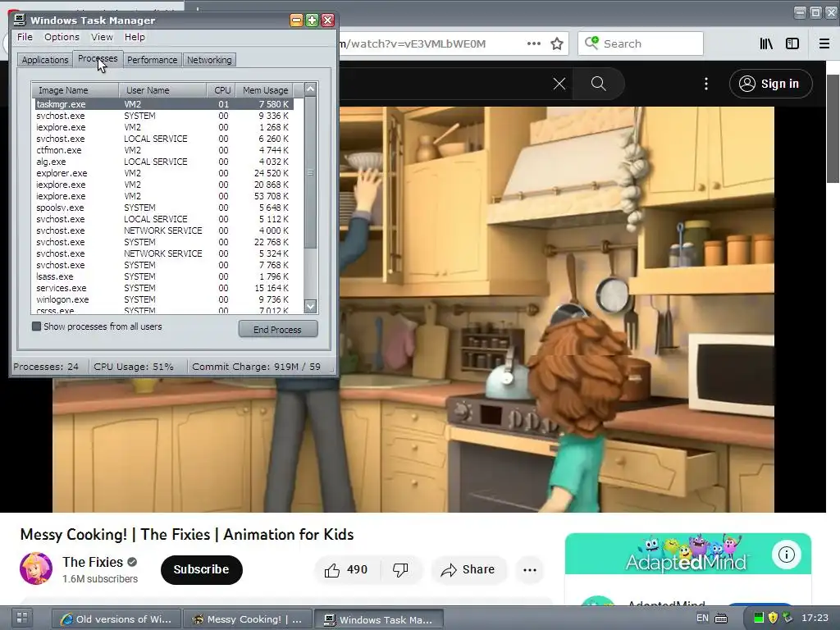Open the View menu in Task Manager
840x630 pixels.
[x=102, y=37]
